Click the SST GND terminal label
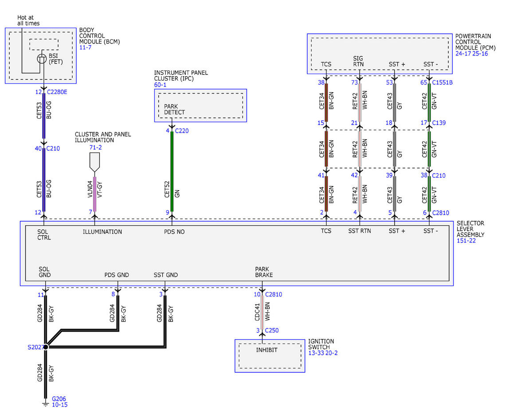532x411 pixels. tap(165, 275)
